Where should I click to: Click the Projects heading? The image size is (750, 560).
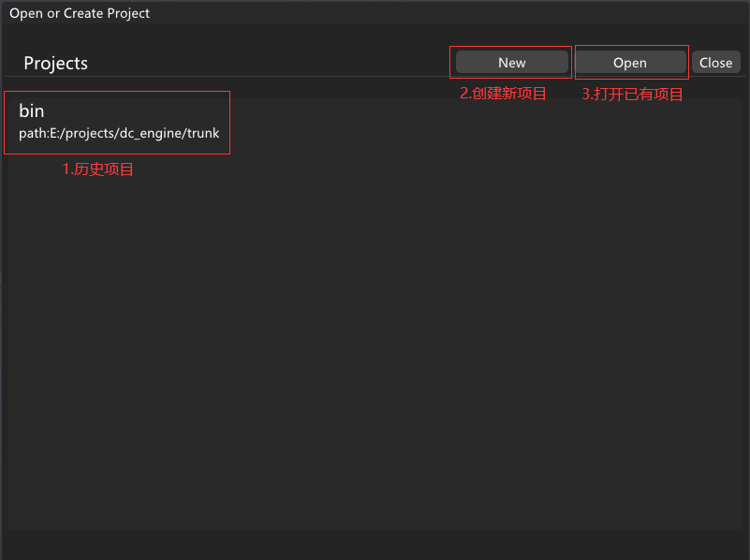click(56, 64)
